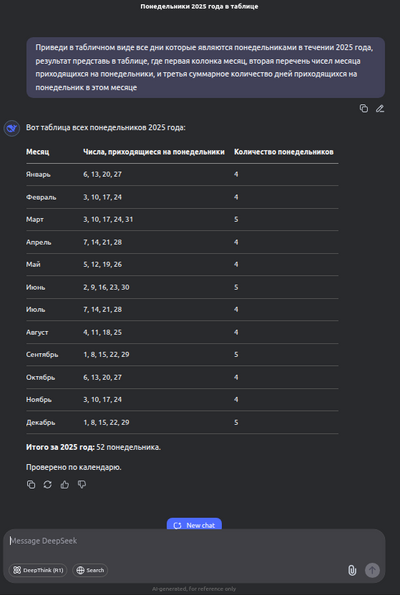
Task: Copy the user prompt message
Action: pyautogui.click(x=364, y=109)
